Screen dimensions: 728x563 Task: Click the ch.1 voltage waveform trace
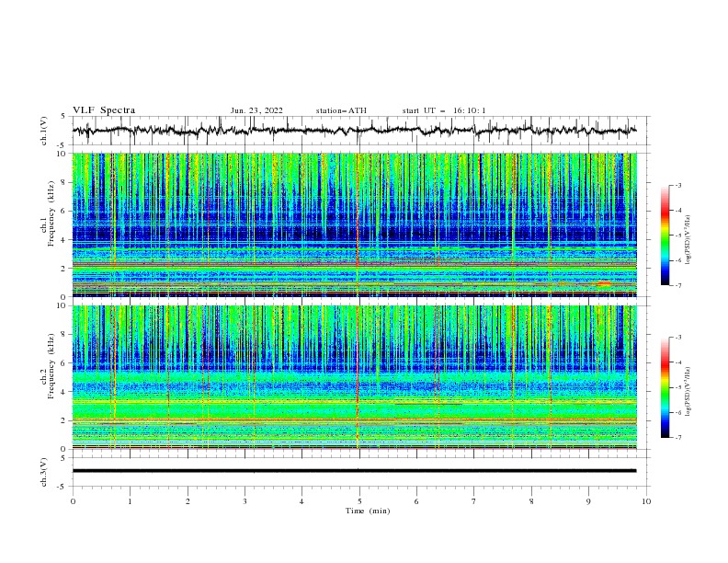pyautogui.click(x=354, y=131)
